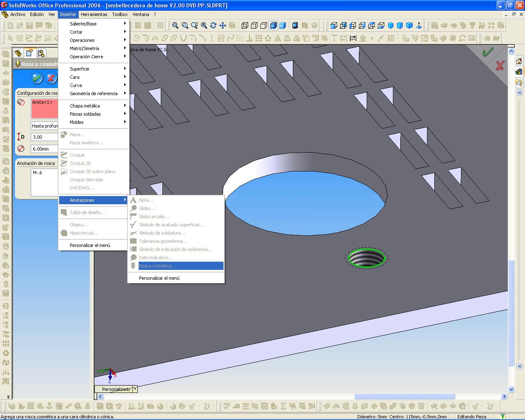Choose Rosca cosmética in Anotaciones submenu
Viewport: 525px width, 420px height.
tap(176, 266)
